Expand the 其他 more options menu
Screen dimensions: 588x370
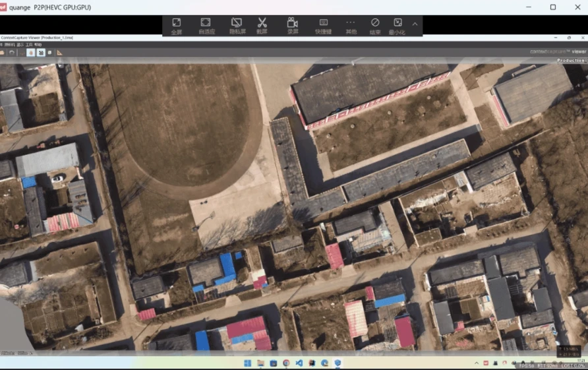(351, 26)
